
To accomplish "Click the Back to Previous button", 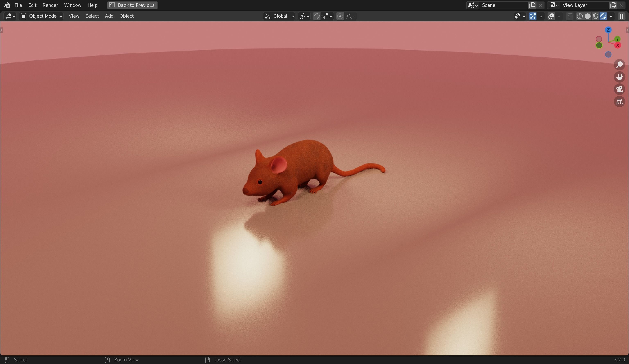I will (x=132, y=5).
